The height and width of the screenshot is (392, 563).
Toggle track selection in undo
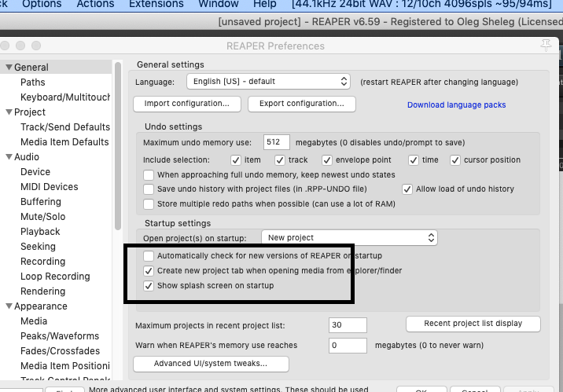280,160
